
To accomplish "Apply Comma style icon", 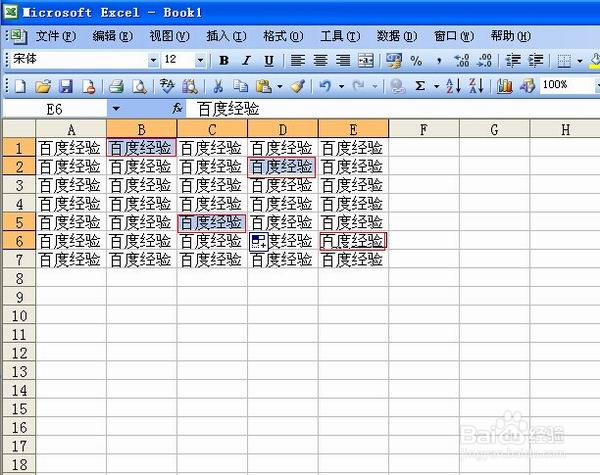I will (x=439, y=60).
